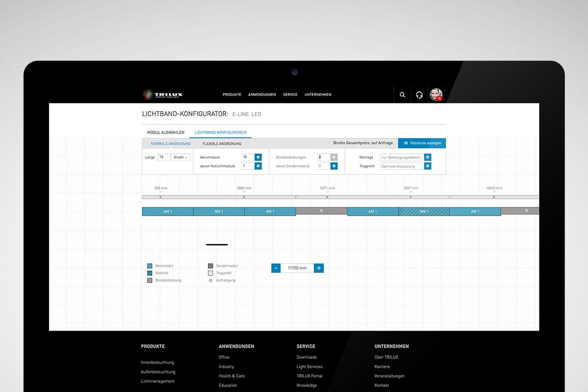The image size is (588, 392).
Task: Click the davon Notlichtmodule count field
Action: point(248,166)
